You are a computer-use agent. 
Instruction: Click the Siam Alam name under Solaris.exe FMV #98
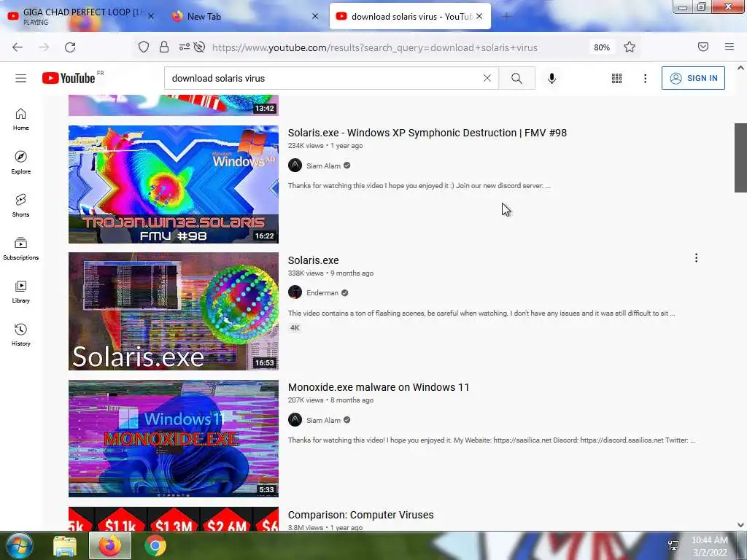323,166
